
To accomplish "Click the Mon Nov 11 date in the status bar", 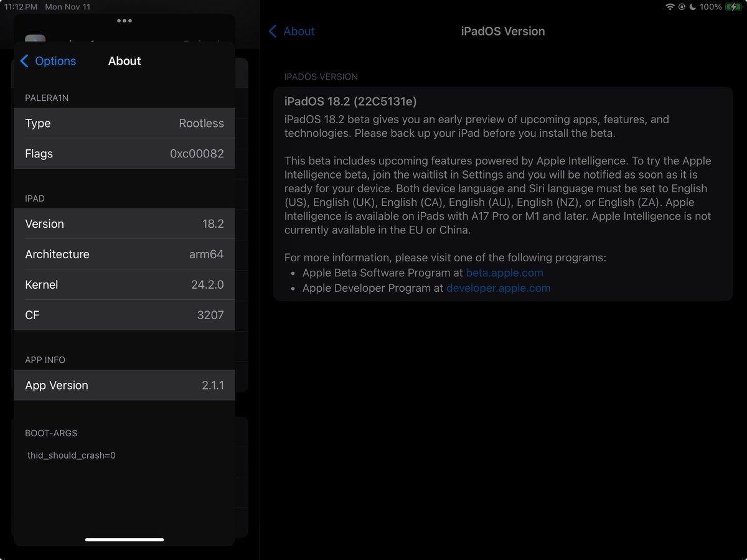I will pyautogui.click(x=68, y=7).
